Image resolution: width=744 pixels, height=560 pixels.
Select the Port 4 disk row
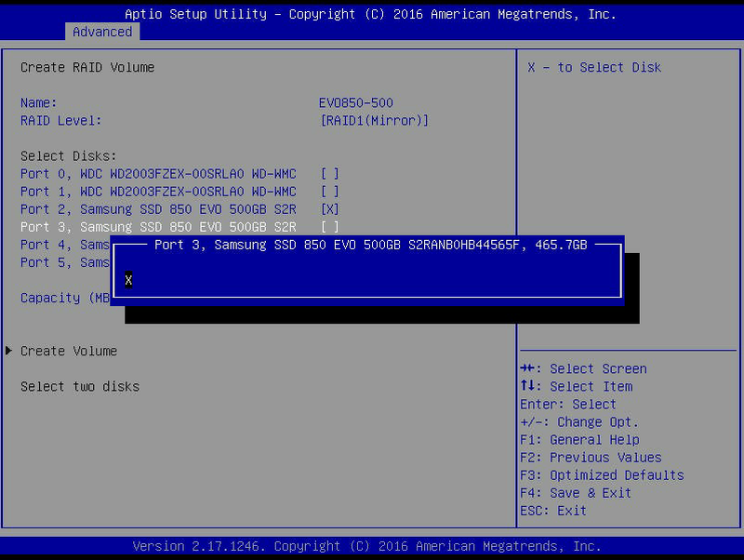click(x=64, y=245)
